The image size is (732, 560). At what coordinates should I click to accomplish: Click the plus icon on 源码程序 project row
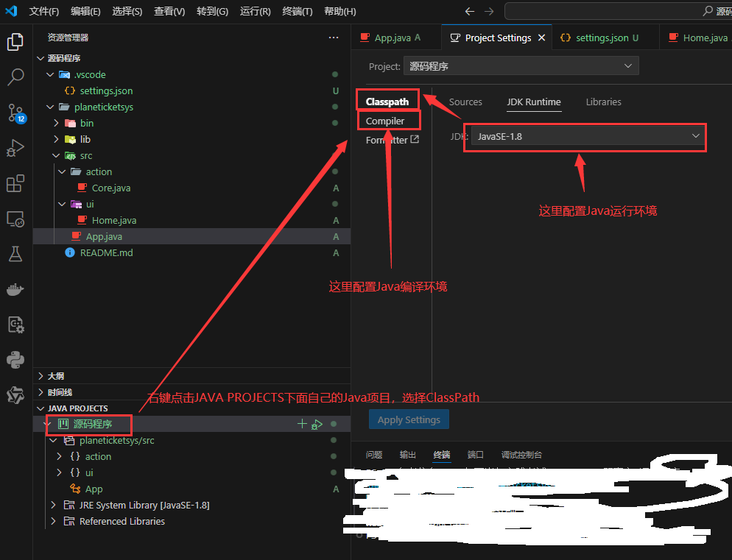coord(301,424)
